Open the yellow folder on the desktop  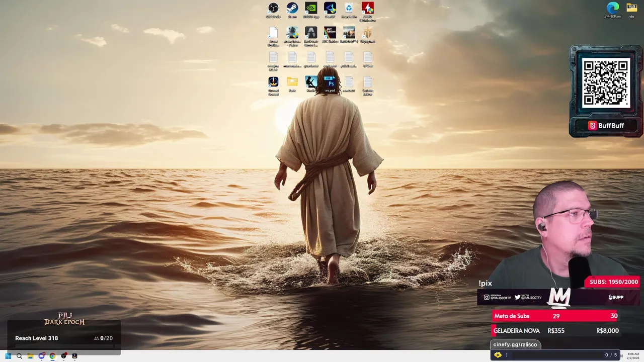[x=292, y=83]
